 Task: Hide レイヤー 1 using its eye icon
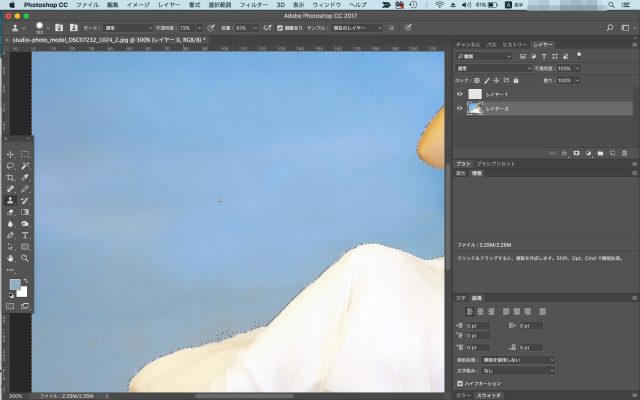[x=460, y=93]
